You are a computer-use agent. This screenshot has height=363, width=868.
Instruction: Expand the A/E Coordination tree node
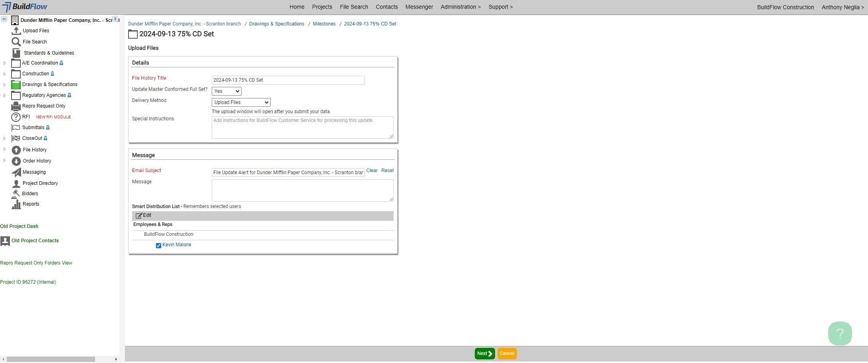click(x=4, y=63)
